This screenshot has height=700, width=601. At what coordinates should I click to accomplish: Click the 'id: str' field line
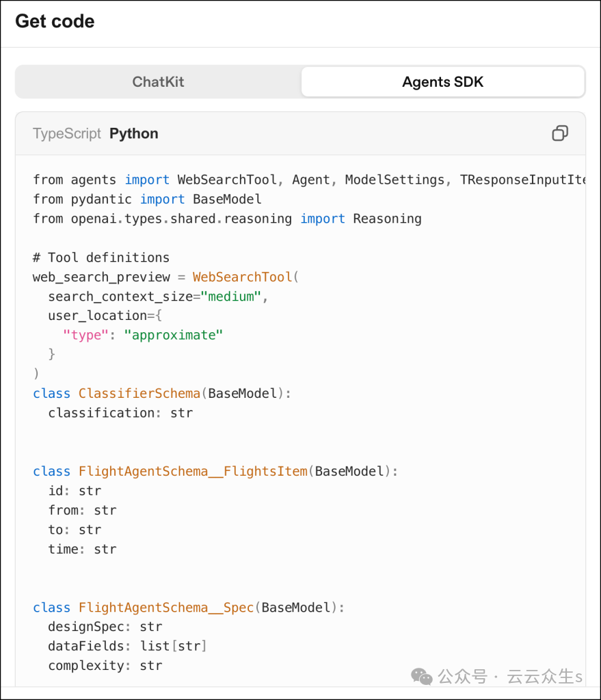[x=75, y=491]
